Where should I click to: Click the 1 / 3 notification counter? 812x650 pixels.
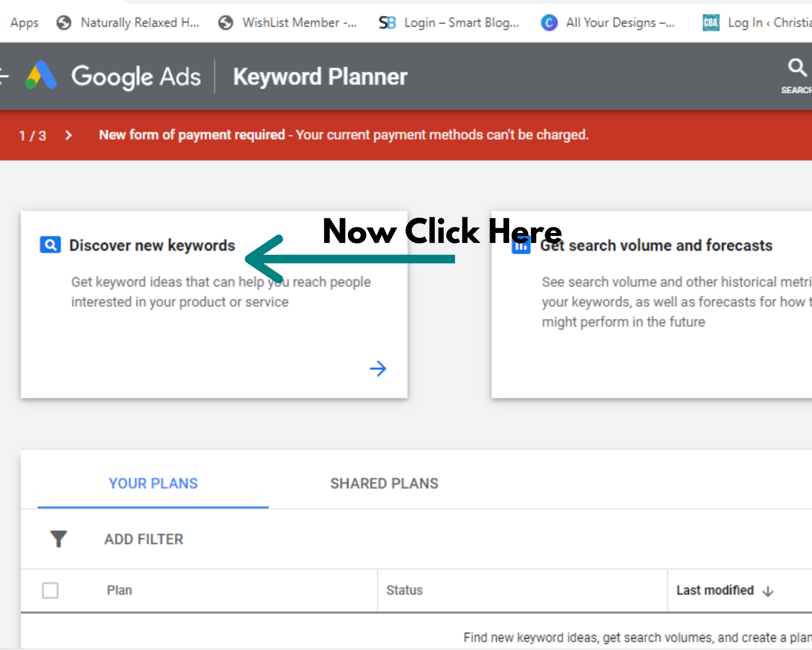[32, 135]
